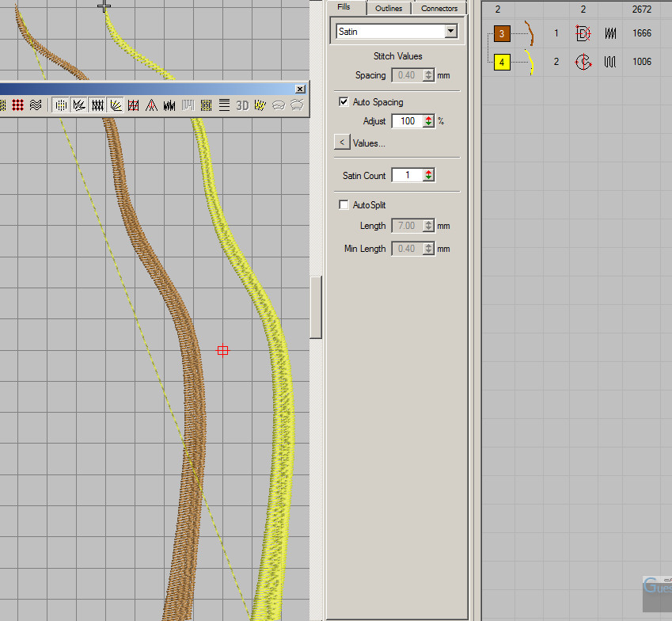Click the Values expand arrow button
Viewport: 672px width, 621px height.
pos(341,143)
